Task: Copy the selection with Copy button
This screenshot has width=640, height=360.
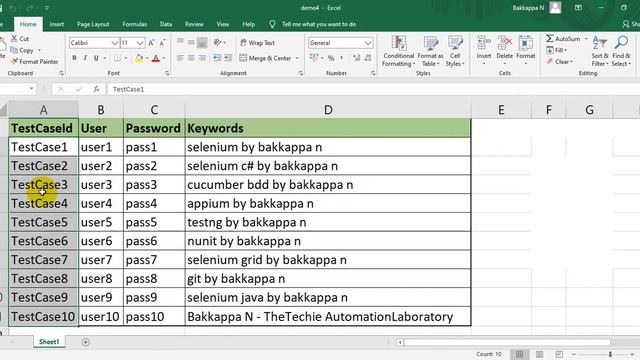Action: pyautogui.click(x=22, y=50)
